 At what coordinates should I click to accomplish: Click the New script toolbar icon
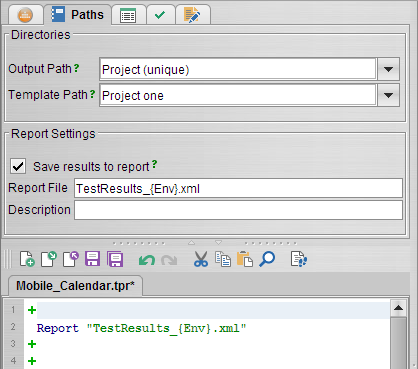coord(27,259)
